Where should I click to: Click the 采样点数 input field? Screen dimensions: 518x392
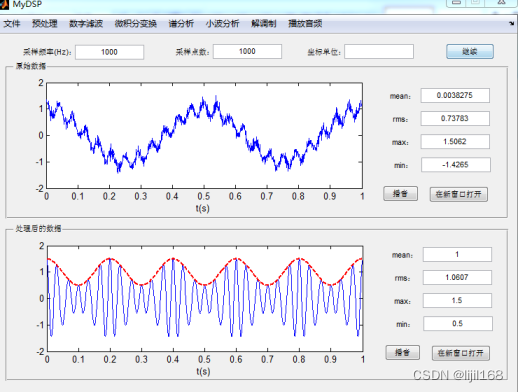click(x=247, y=51)
